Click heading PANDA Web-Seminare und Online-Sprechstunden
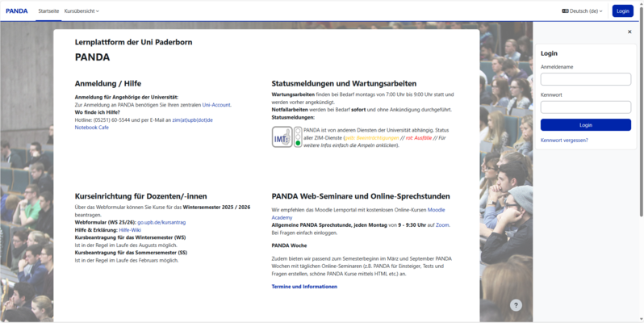644x323 pixels. coord(361,196)
